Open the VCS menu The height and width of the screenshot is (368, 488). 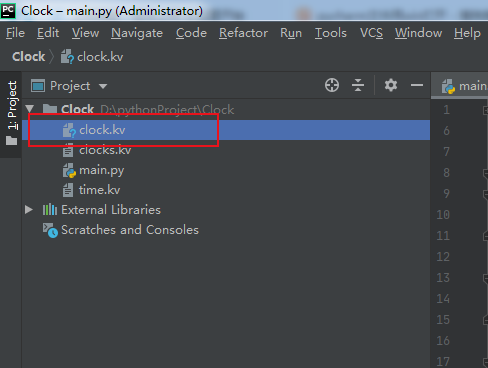point(371,33)
